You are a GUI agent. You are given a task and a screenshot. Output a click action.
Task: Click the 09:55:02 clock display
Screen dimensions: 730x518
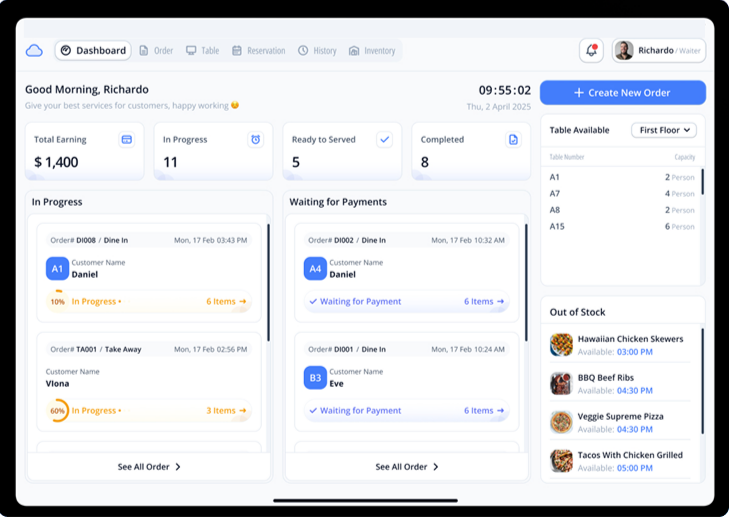coord(505,90)
